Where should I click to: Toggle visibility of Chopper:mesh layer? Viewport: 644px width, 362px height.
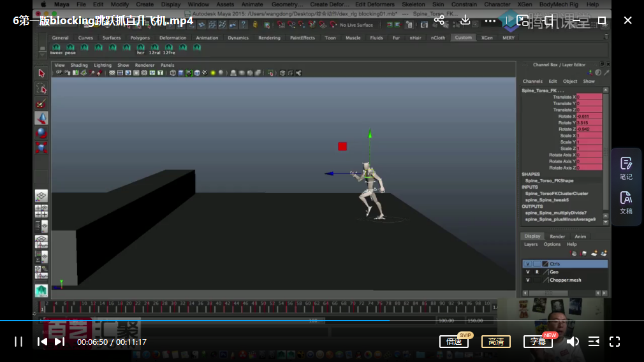pyautogui.click(x=528, y=280)
